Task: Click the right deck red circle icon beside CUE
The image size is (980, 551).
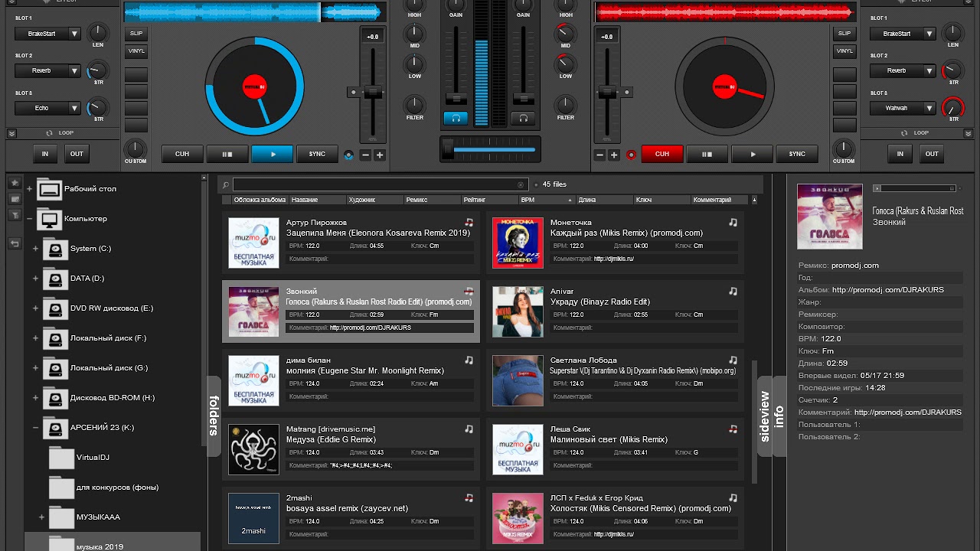Action: coord(631,155)
